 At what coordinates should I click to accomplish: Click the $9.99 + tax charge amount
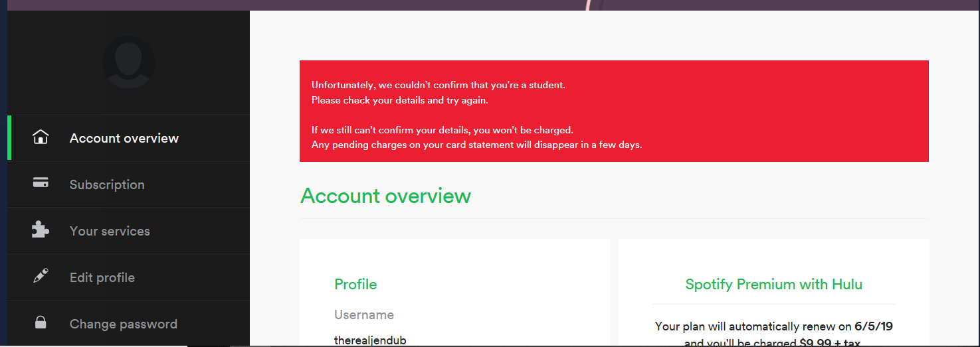click(831, 342)
